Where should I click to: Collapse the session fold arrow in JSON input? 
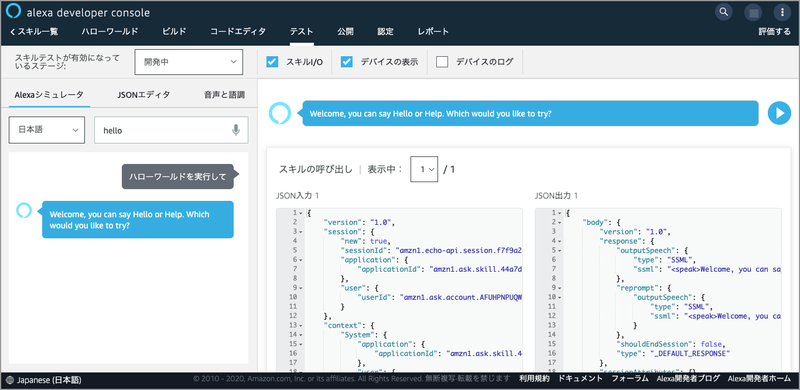[x=301, y=231]
